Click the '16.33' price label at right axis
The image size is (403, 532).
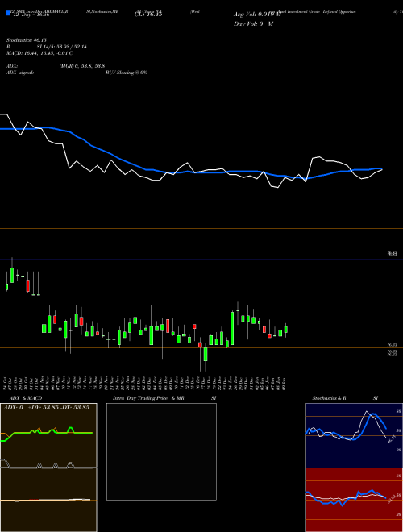coord(393,345)
